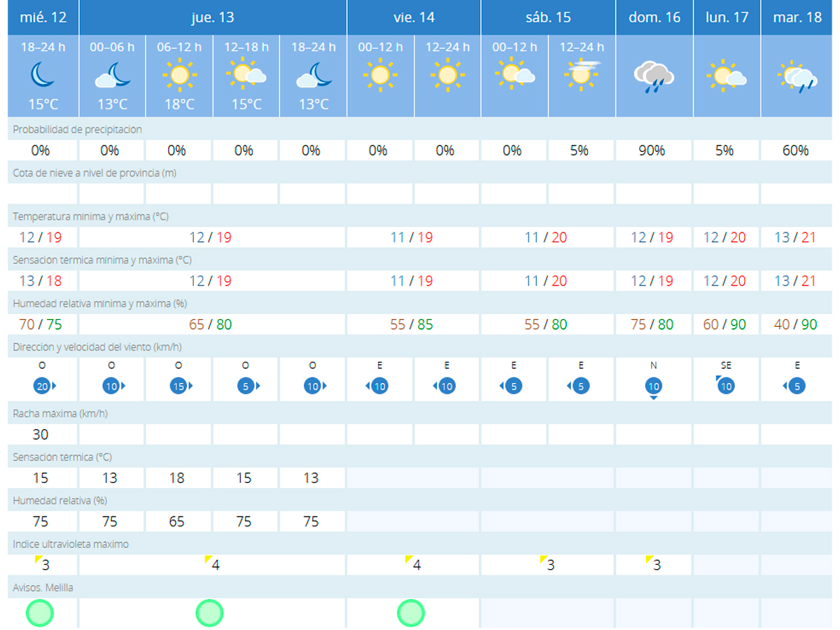Click the east wind icon for vie. 14 00–12 h
840x630 pixels.
378,386
